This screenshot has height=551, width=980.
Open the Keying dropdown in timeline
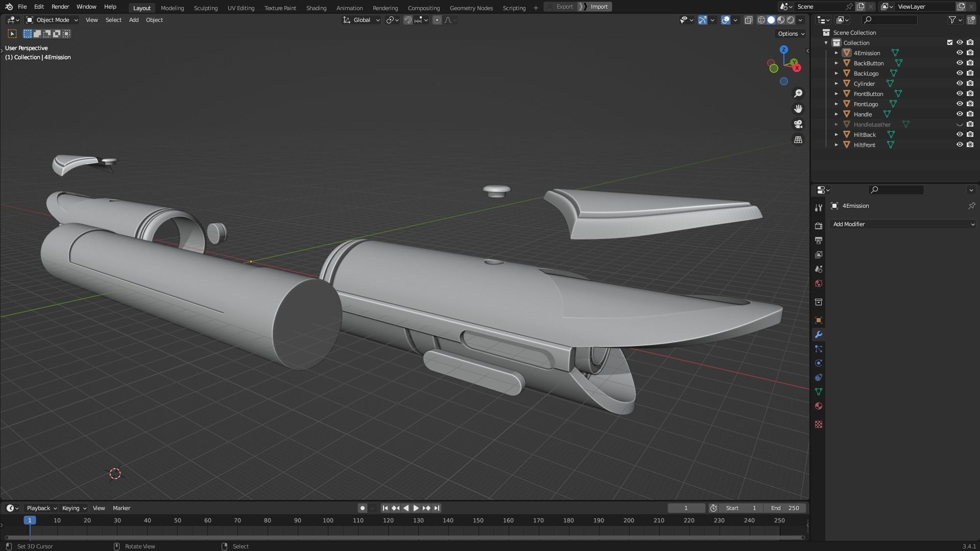74,508
